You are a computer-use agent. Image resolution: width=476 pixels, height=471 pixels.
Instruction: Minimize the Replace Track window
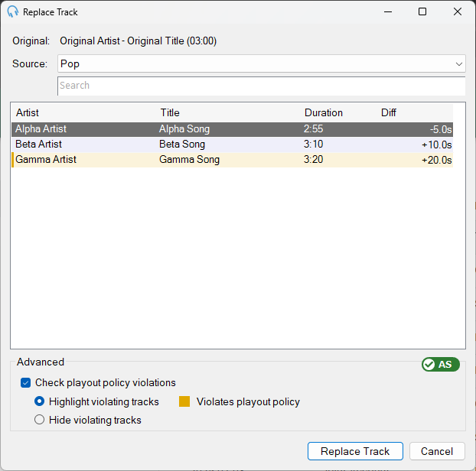click(x=388, y=11)
